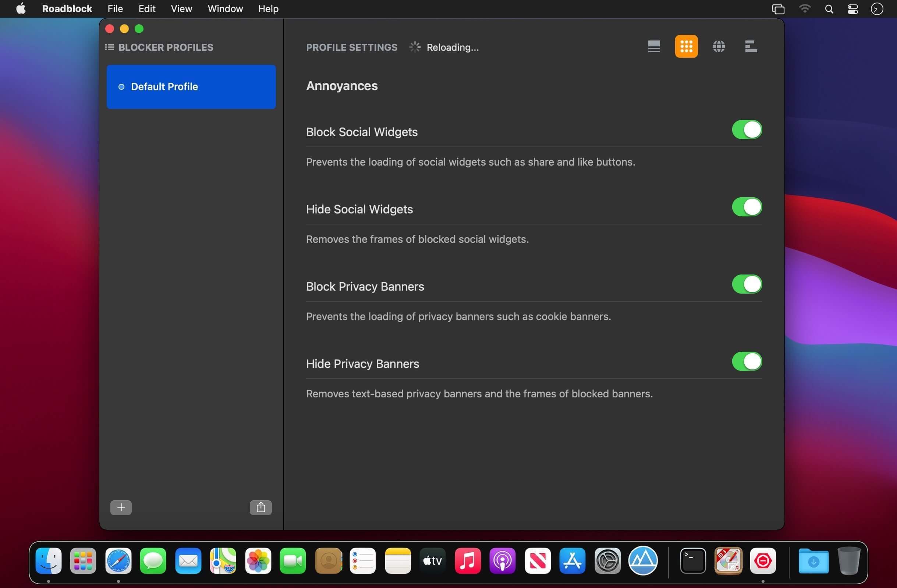The height and width of the screenshot is (588, 897).
Task: Select the orange Annoyances grid icon
Action: pos(686,46)
